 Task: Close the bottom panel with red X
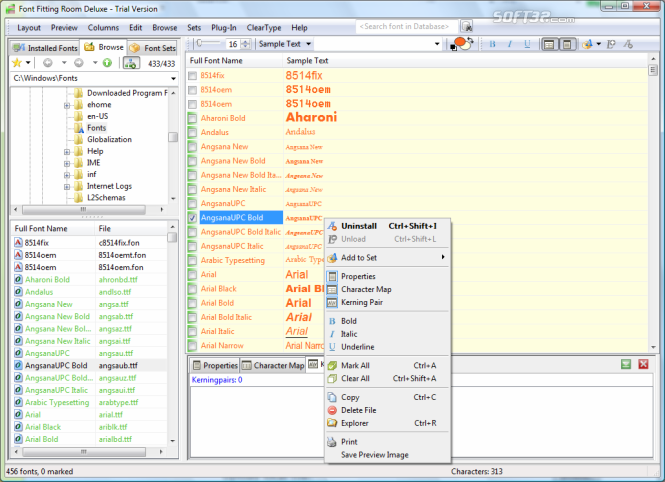click(643, 364)
